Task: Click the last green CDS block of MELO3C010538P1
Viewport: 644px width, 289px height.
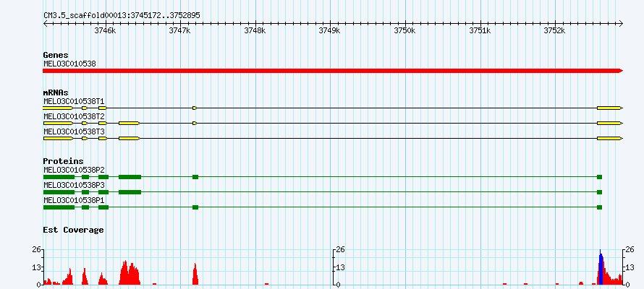Action: pos(600,207)
